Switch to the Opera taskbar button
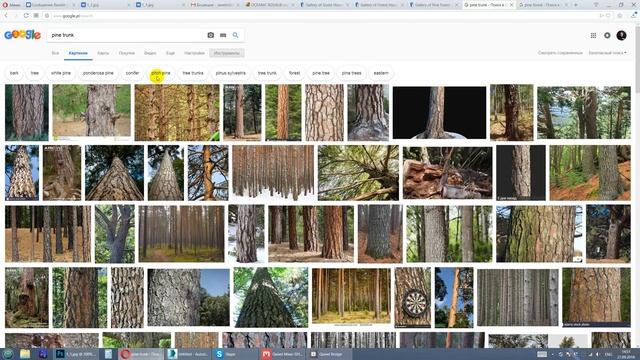640x360 pixels. tap(140, 354)
